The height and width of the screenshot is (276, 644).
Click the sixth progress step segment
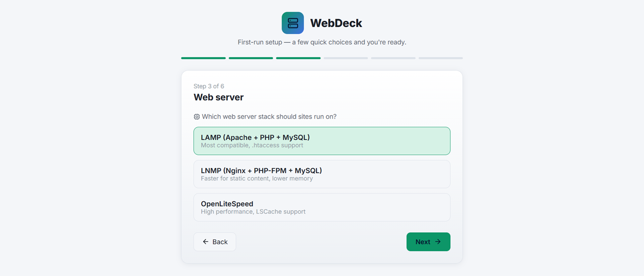441,58
